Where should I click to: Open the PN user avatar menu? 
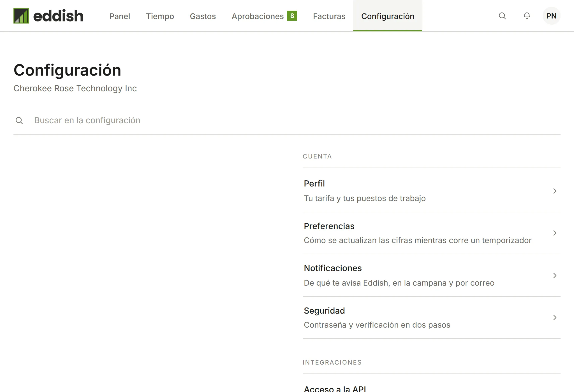[551, 16]
